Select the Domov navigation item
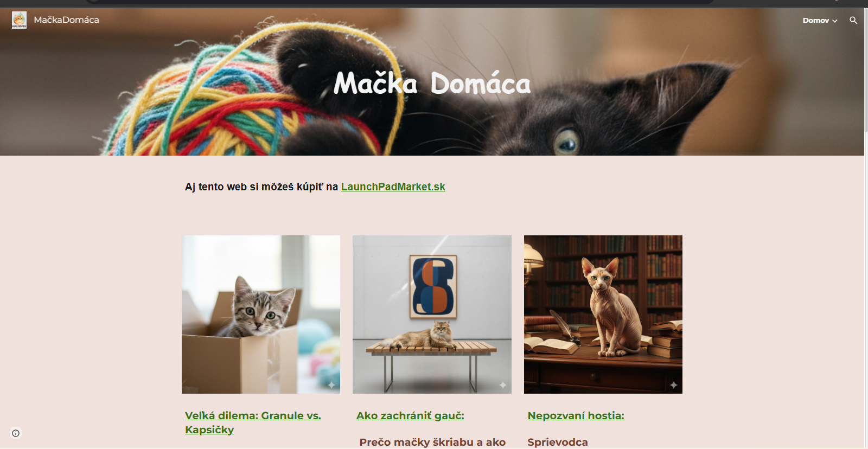This screenshot has width=868, height=449. pos(816,20)
